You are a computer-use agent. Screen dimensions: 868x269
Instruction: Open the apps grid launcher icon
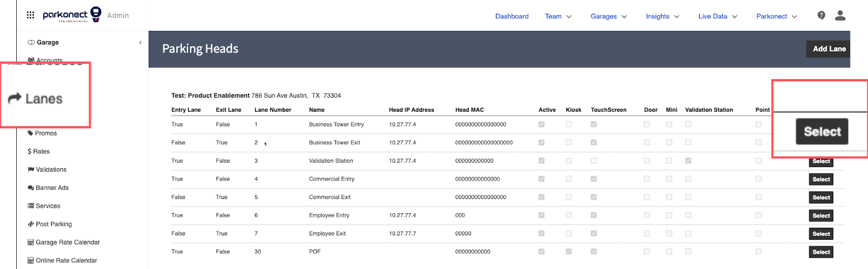[x=30, y=15]
